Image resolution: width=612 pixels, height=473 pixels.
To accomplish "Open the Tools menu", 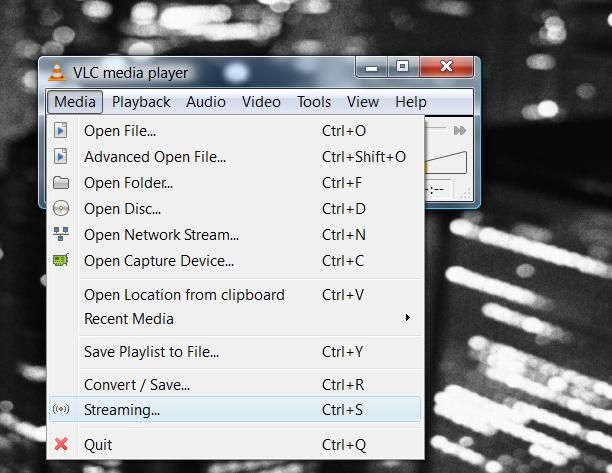I will [313, 102].
